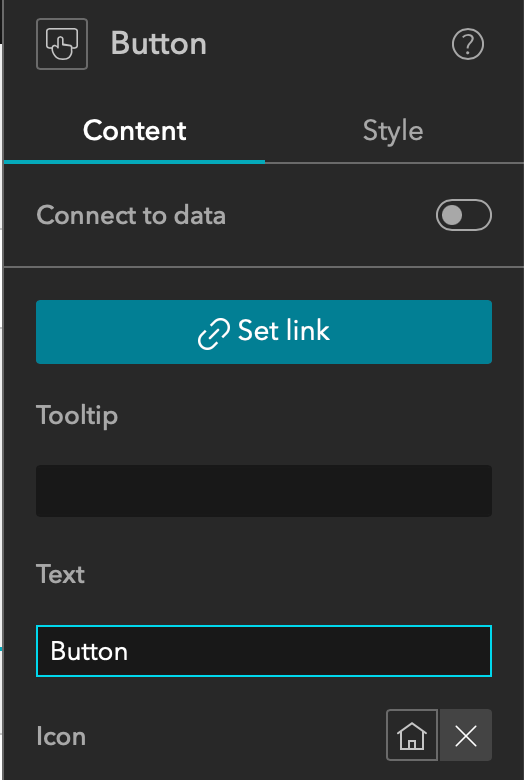Viewport: 524px width, 780px height.
Task: Enable the Connect to data toggle
Action: (x=464, y=215)
